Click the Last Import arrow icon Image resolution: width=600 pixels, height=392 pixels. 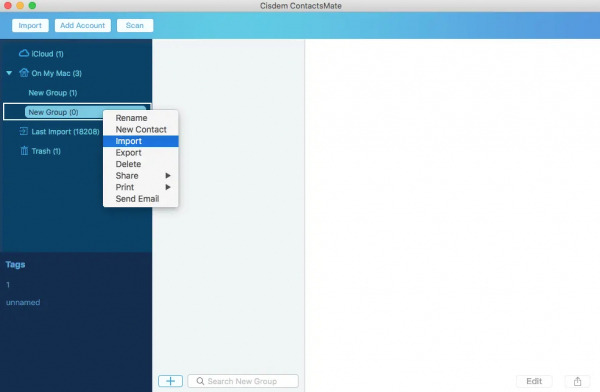click(x=24, y=131)
